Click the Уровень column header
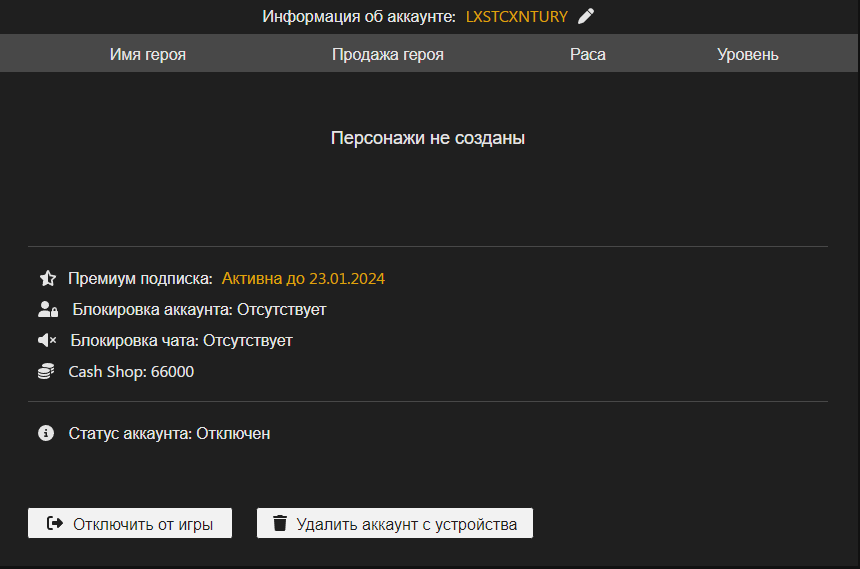The height and width of the screenshot is (569, 860). [748, 54]
